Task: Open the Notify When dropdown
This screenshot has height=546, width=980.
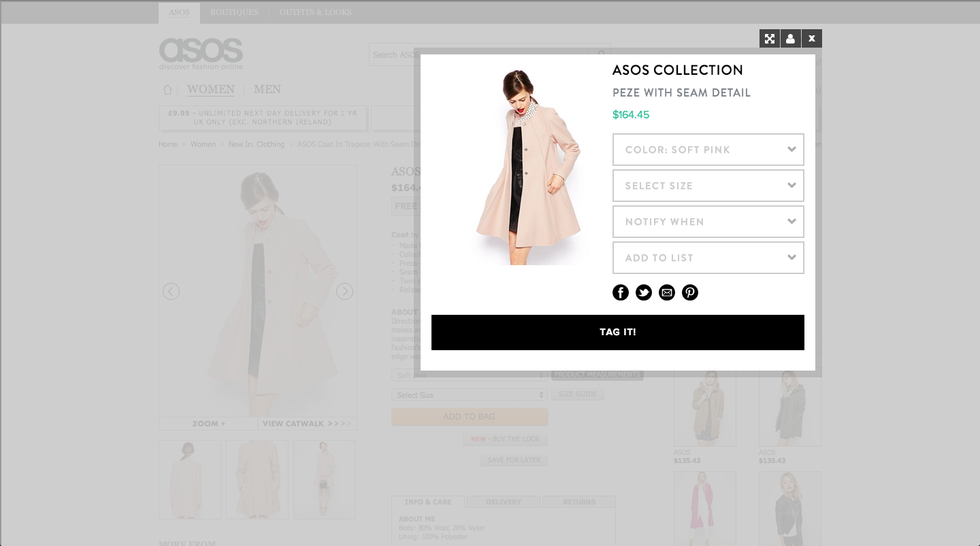Action: coord(708,222)
